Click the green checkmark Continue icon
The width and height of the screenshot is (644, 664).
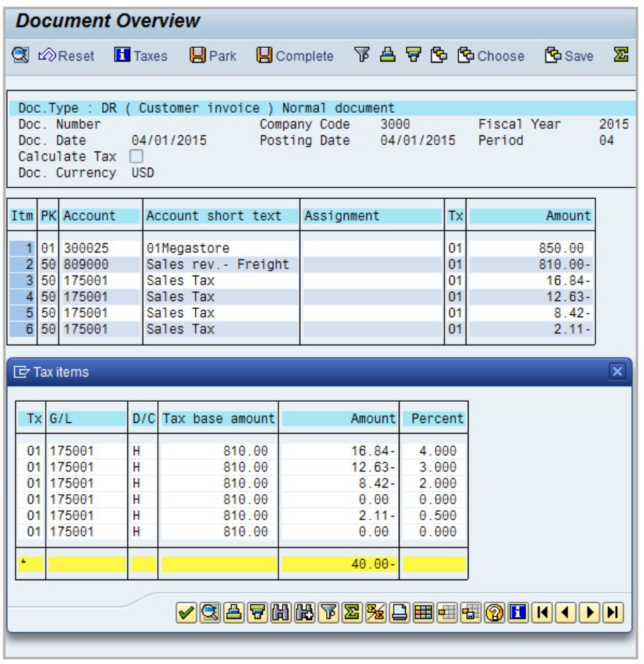coord(186,613)
